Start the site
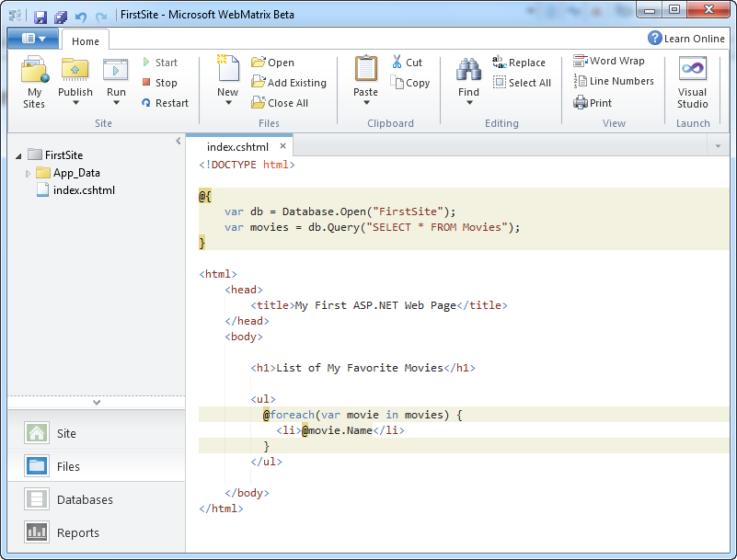Screen dimensions: 737x560 point(160,63)
